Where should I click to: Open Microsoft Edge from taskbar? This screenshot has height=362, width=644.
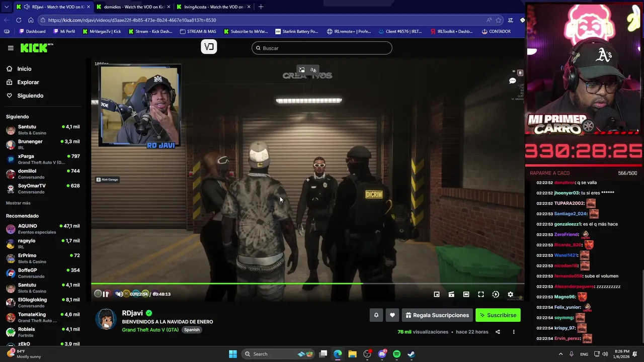coord(338,354)
